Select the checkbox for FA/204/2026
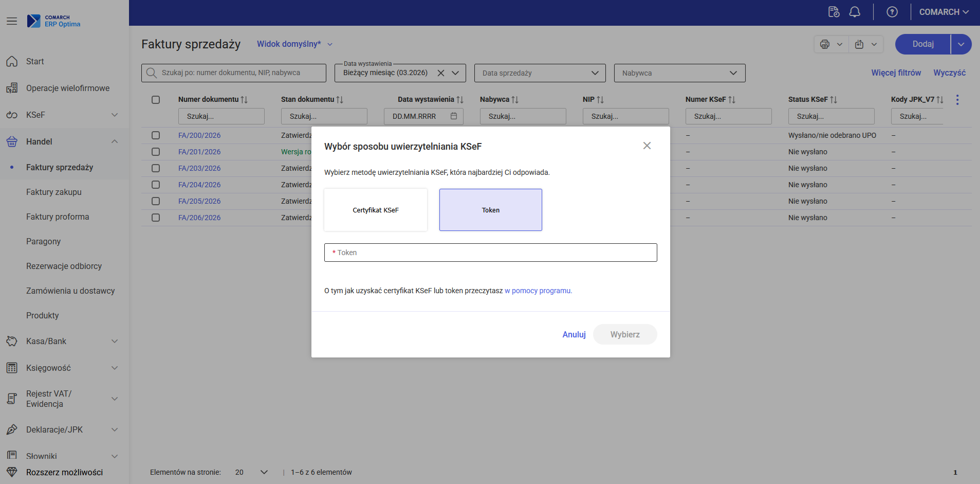The height and width of the screenshot is (484, 980). coord(156,185)
